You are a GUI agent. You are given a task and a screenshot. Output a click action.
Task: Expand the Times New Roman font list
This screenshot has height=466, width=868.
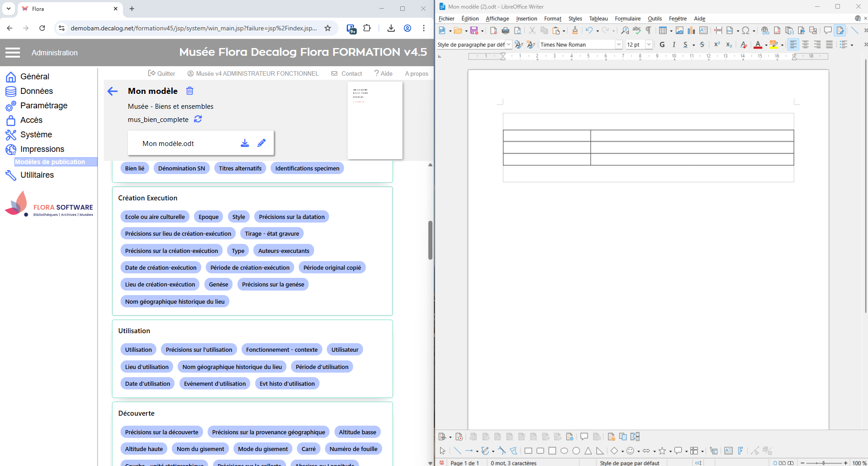point(619,44)
